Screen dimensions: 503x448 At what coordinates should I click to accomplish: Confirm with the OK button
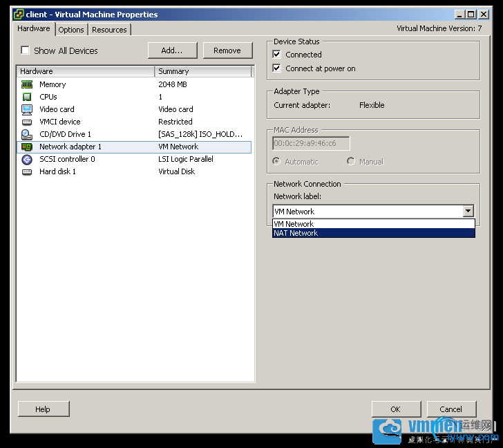coord(396,409)
